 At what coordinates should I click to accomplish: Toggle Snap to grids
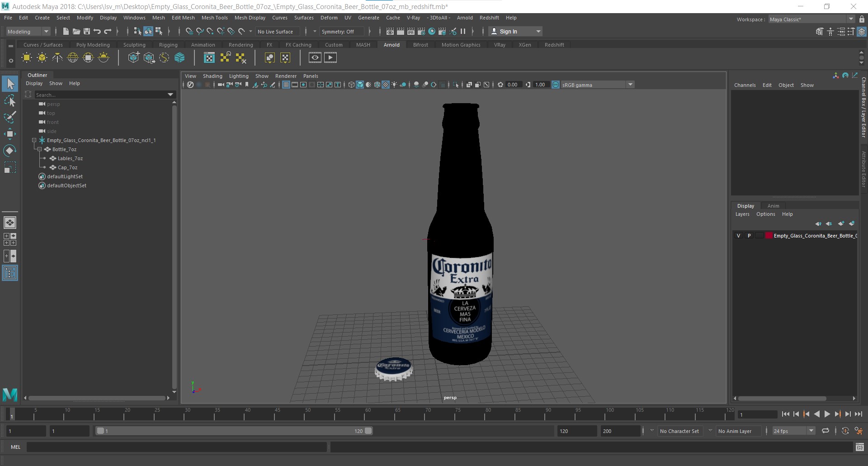click(189, 31)
